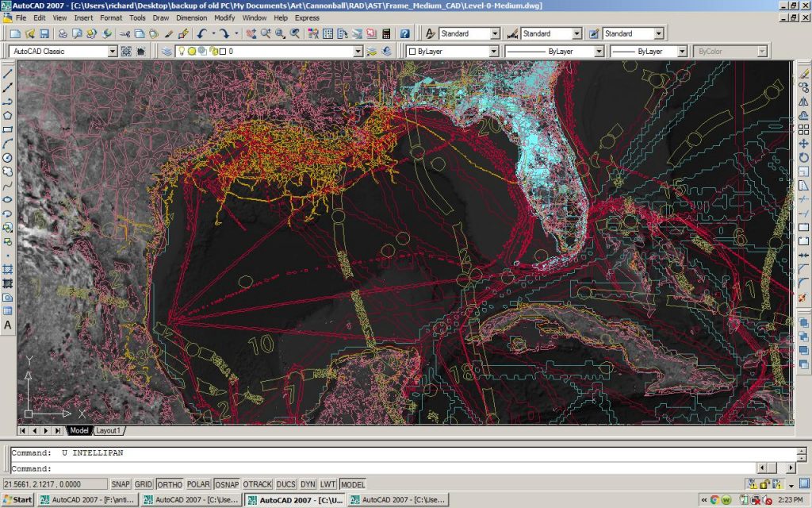This screenshot has height=508, width=812.
Task: Click the Undo arrow icon
Action: (x=202, y=34)
